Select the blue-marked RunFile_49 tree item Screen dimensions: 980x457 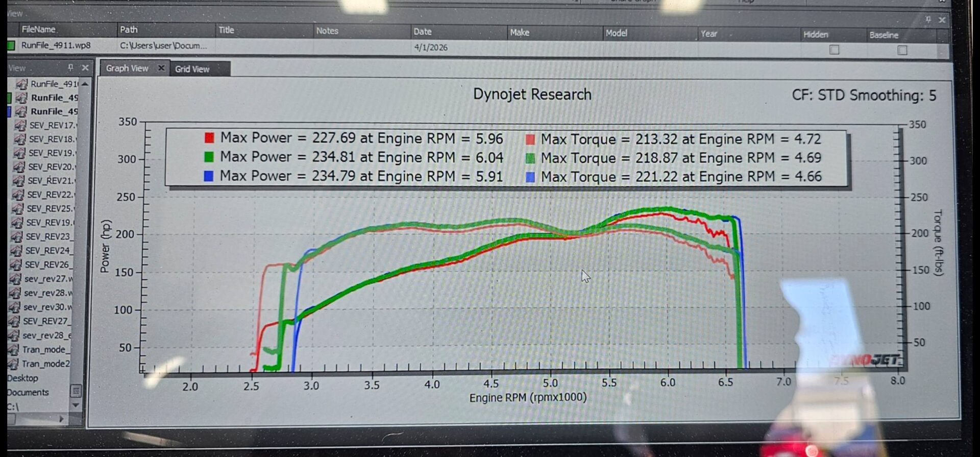click(x=54, y=111)
